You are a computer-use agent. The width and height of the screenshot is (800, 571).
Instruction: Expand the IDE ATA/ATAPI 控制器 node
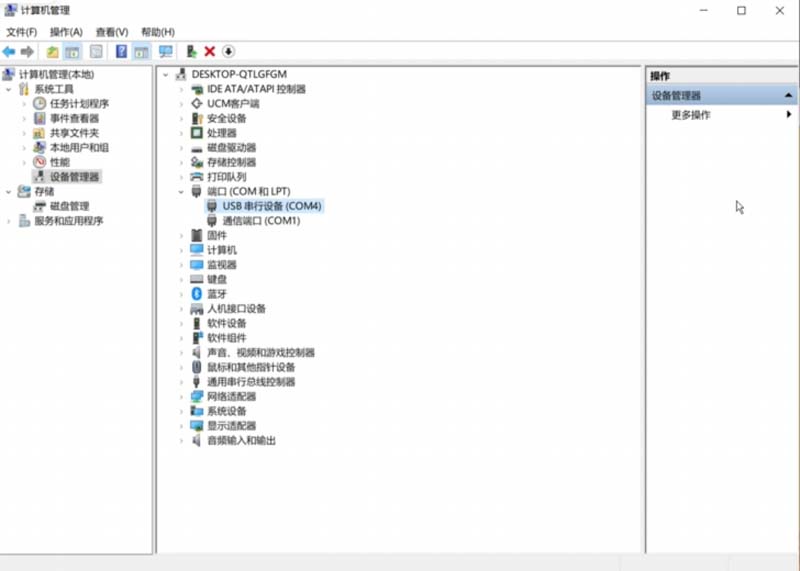click(x=181, y=89)
